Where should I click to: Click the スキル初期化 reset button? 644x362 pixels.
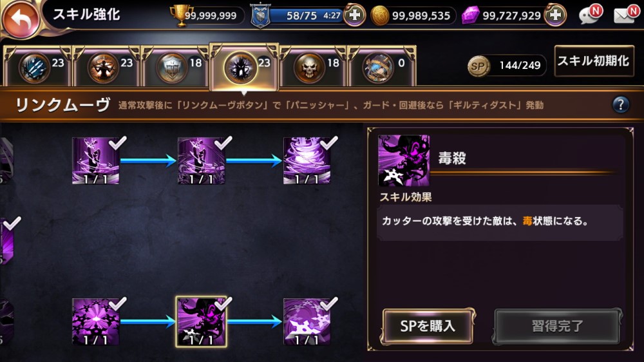click(594, 61)
